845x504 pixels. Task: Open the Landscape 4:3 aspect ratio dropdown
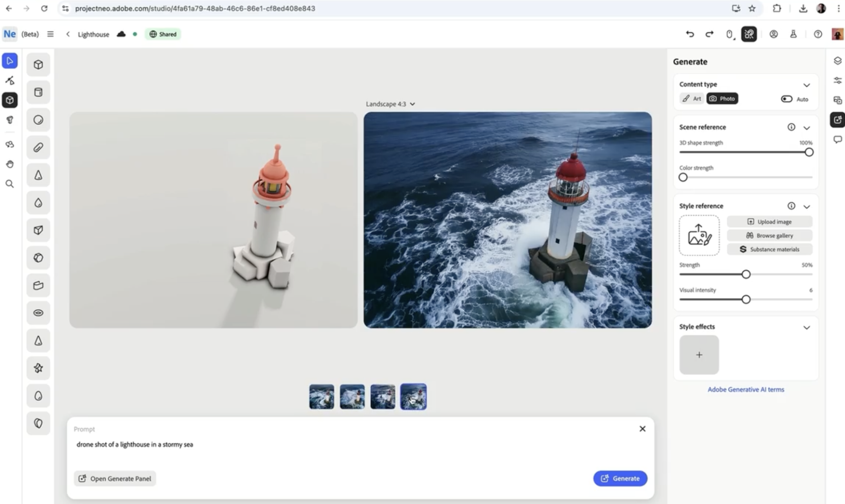[x=390, y=104]
